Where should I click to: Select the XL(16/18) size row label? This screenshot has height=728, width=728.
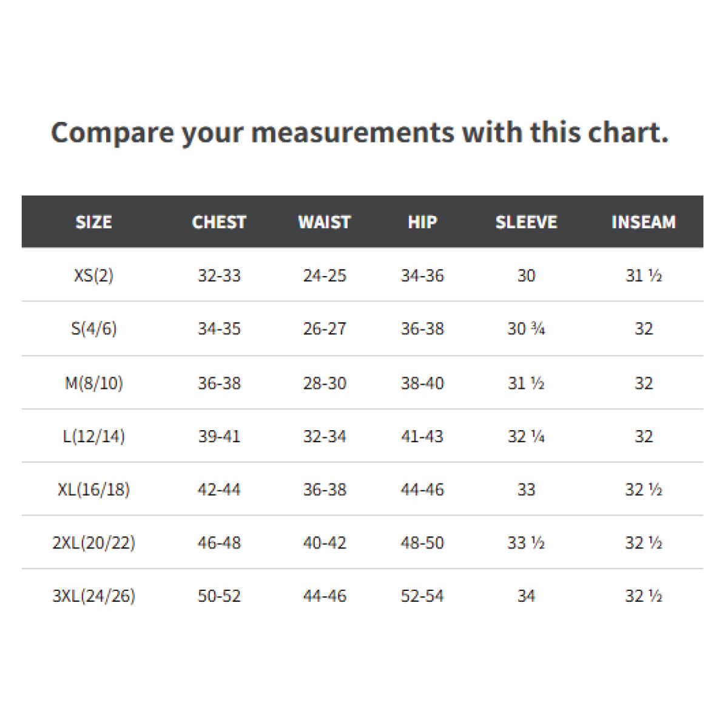pos(93,490)
